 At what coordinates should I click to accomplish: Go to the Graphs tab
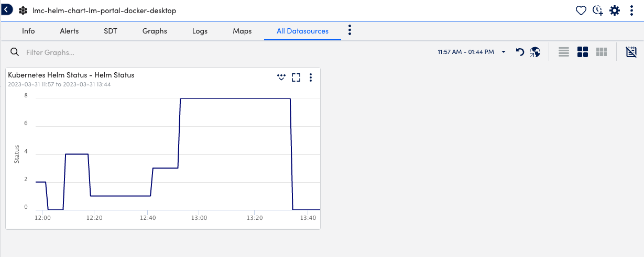click(155, 31)
